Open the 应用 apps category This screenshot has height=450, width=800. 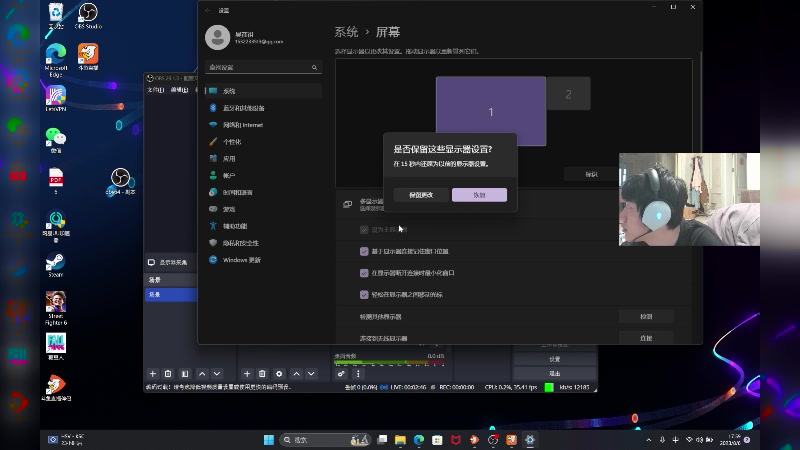pyautogui.click(x=264, y=158)
